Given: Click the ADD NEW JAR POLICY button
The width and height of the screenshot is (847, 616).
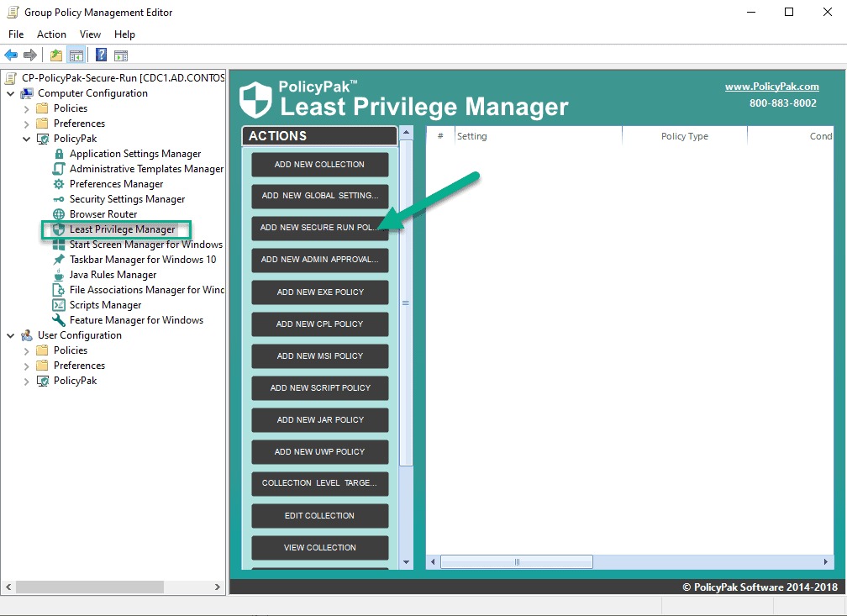Looking at the screenshot, I should [320, 419].
